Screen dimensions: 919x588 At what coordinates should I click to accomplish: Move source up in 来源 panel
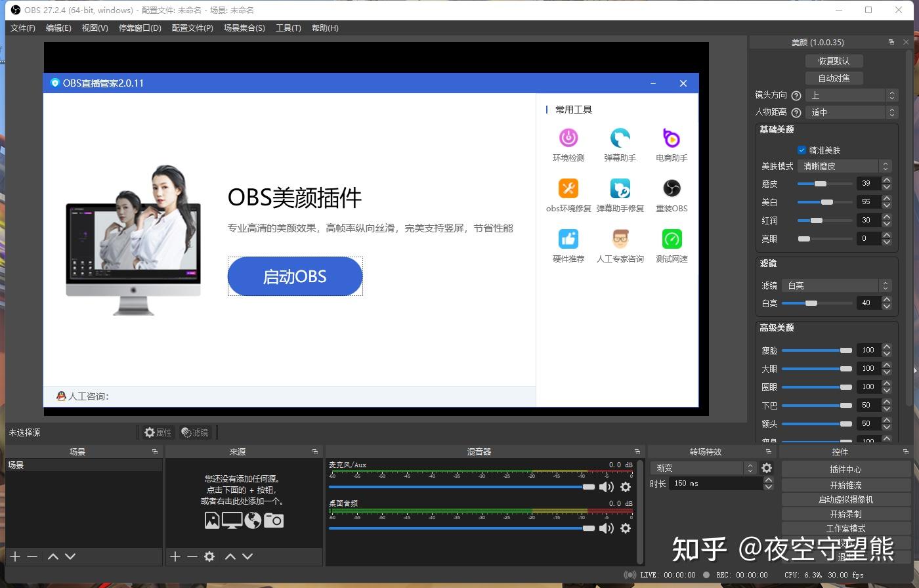(230, 556)
